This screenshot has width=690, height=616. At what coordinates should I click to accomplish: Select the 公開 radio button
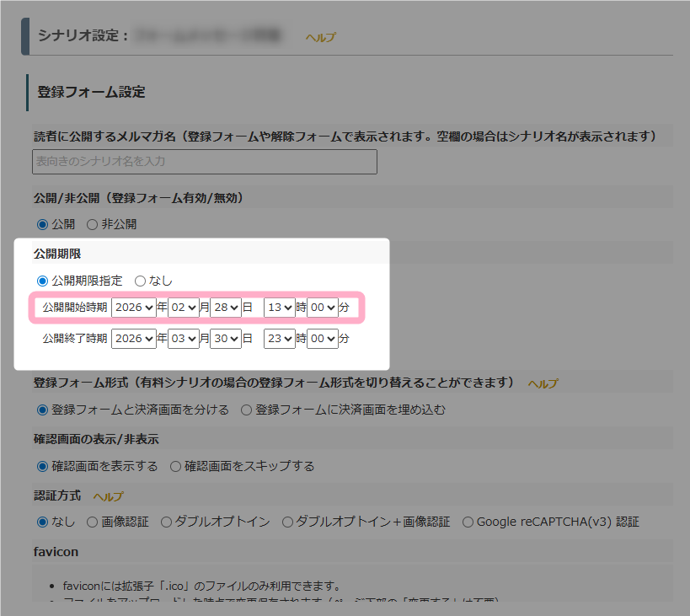click(x=42, y=224)
